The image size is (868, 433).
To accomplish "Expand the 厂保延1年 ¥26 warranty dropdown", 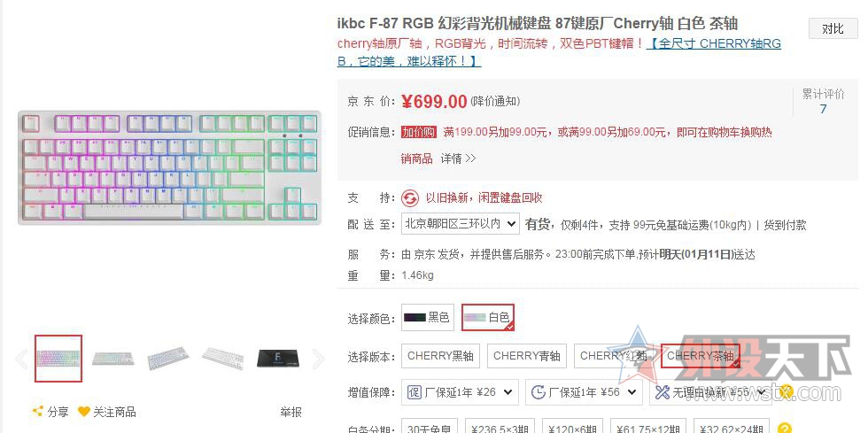I will (x=460, y=392).
